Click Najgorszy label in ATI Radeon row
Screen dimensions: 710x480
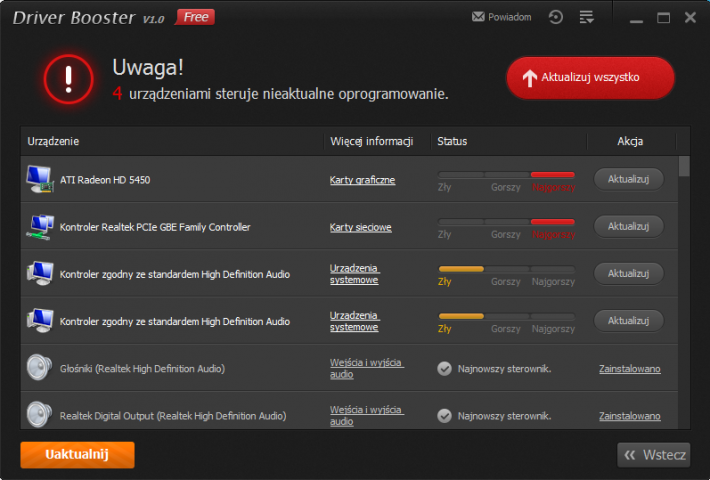click(553, 187)
